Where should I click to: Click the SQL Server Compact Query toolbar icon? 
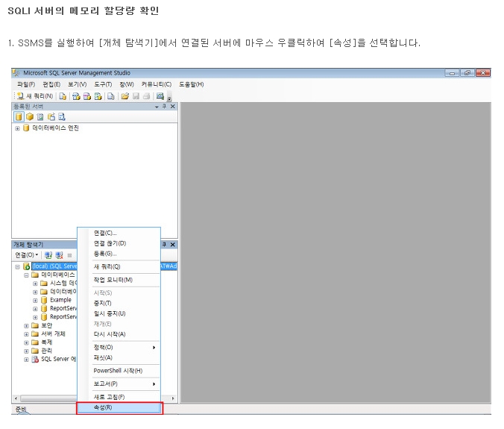click(111, 96)
